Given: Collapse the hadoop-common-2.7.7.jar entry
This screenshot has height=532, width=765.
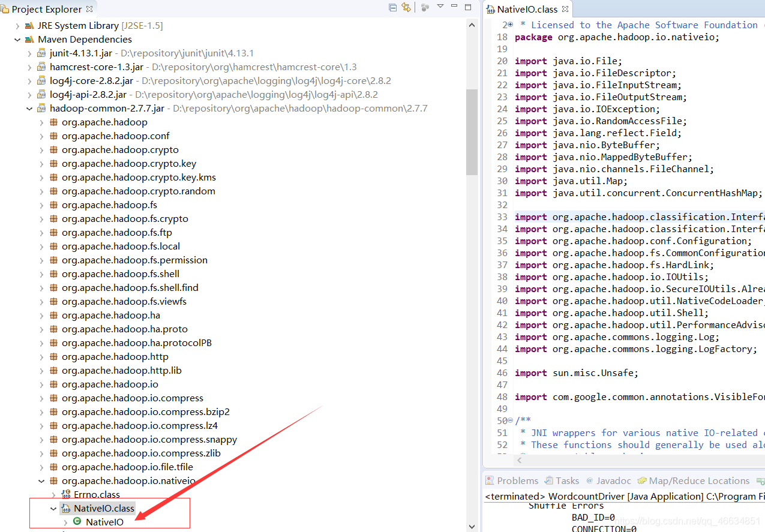Looking at the screenshot, I should [29, 108].
